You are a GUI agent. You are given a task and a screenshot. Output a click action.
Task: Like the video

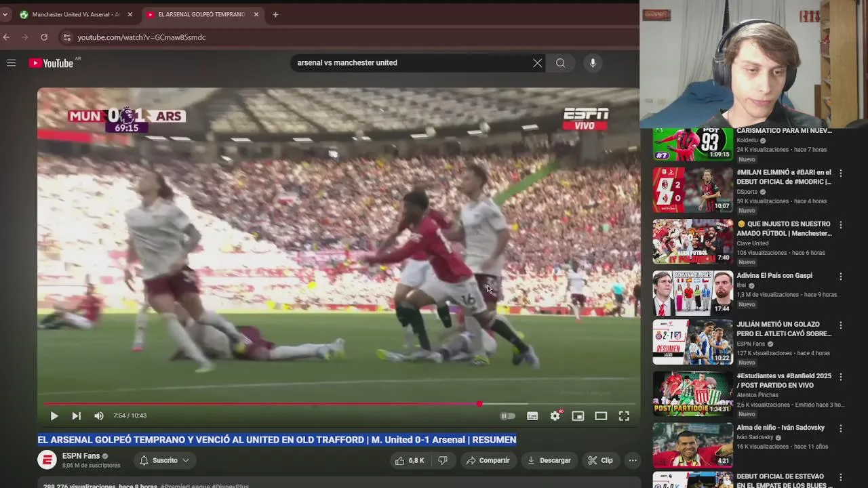(410, 460)
